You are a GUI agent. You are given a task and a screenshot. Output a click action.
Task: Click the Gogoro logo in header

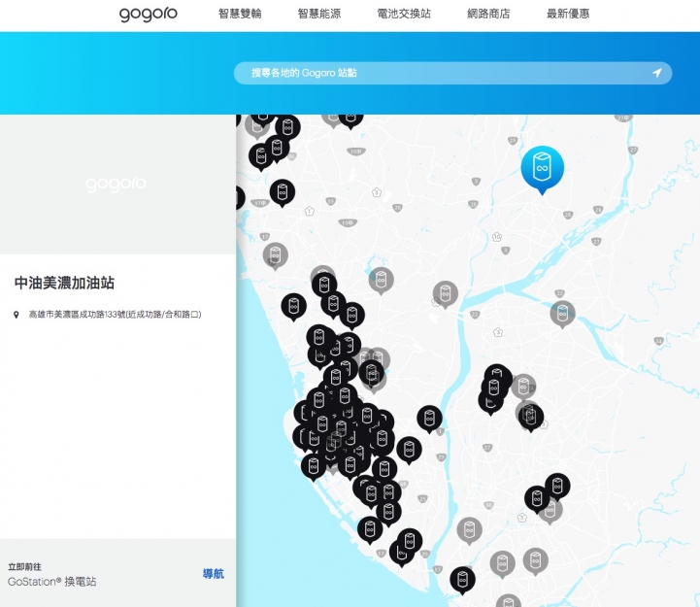click(149, 14)
